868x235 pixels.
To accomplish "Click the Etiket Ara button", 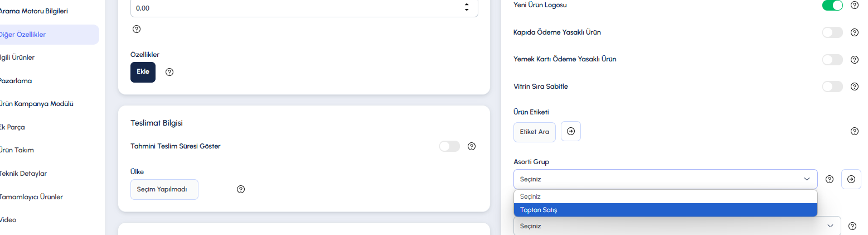I will coord(535,132).
